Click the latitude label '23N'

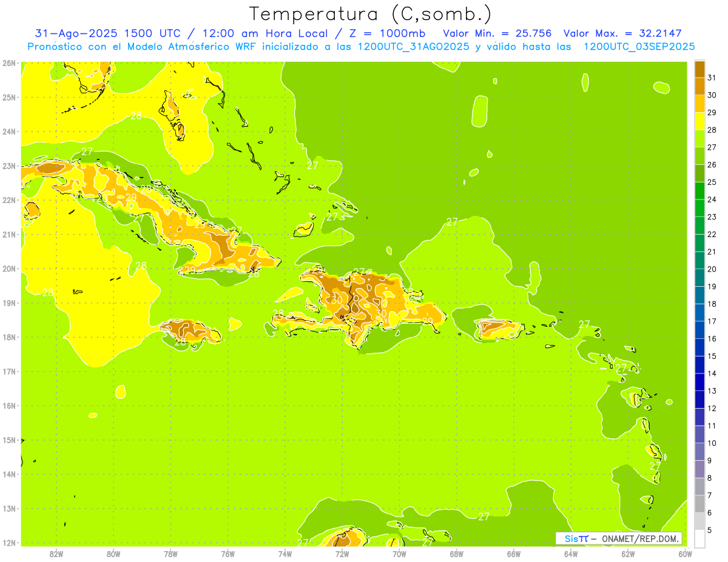8,166
